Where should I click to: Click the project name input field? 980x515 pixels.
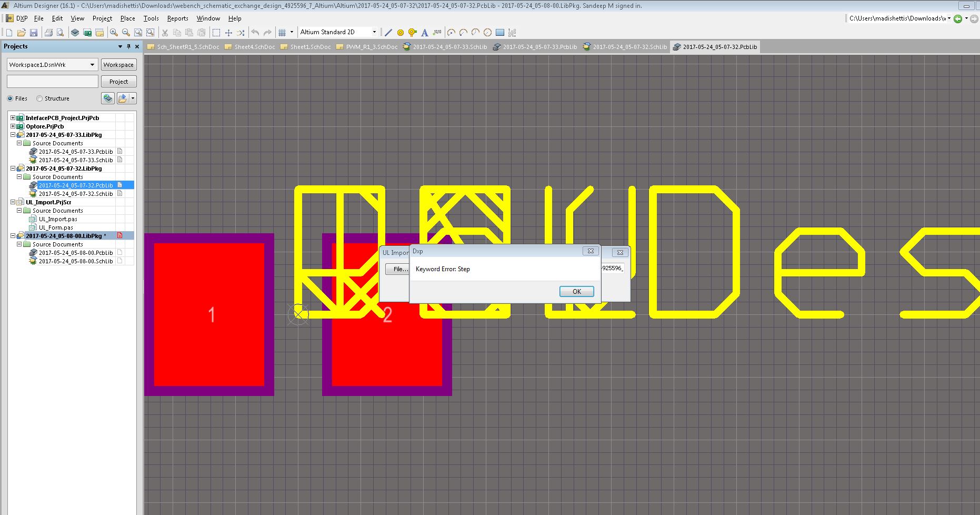[x=53, y=81]
